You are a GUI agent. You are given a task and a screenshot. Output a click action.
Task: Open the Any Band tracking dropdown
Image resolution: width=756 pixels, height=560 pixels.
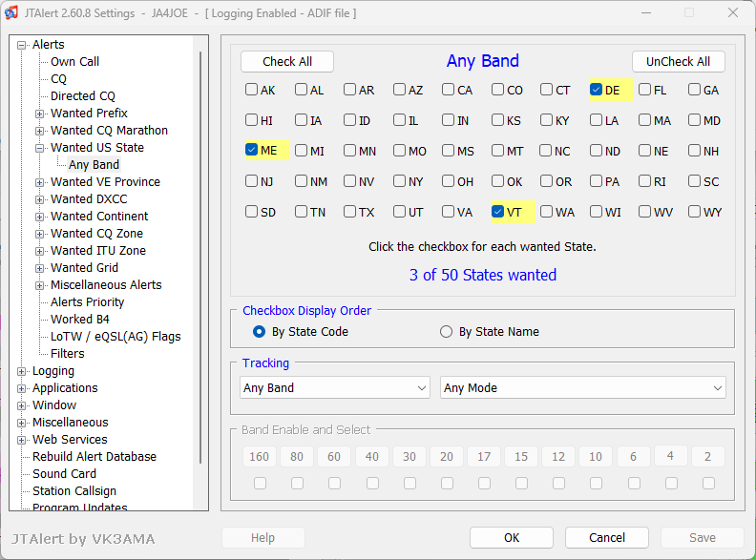tap(335, 388)
